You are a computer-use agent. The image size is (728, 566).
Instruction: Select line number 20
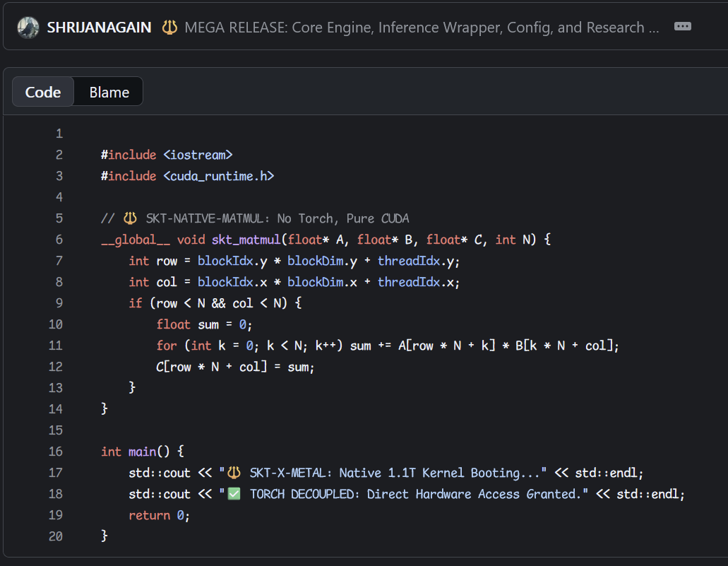point(56,536)
